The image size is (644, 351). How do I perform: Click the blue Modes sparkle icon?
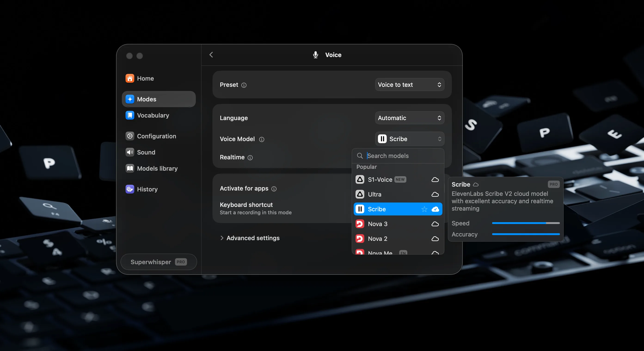tap(130, 99)
